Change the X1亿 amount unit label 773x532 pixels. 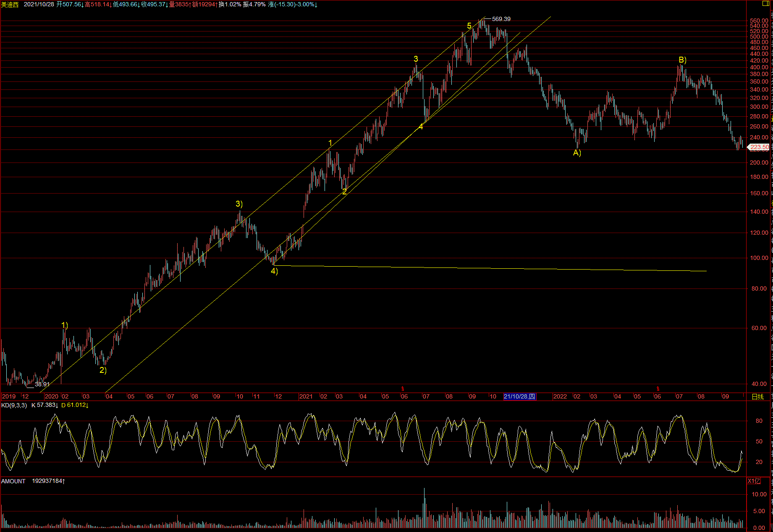(754, 481)
